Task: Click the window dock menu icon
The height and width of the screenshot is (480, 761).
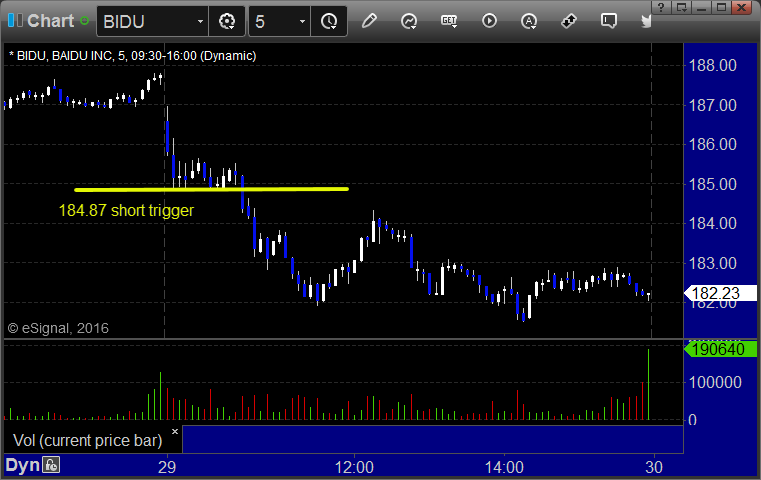Action: 681,7
